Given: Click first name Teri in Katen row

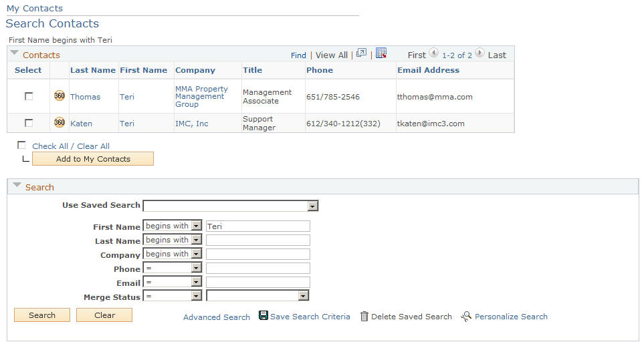Looking at the screenshot, I should [x=127, y=124].
